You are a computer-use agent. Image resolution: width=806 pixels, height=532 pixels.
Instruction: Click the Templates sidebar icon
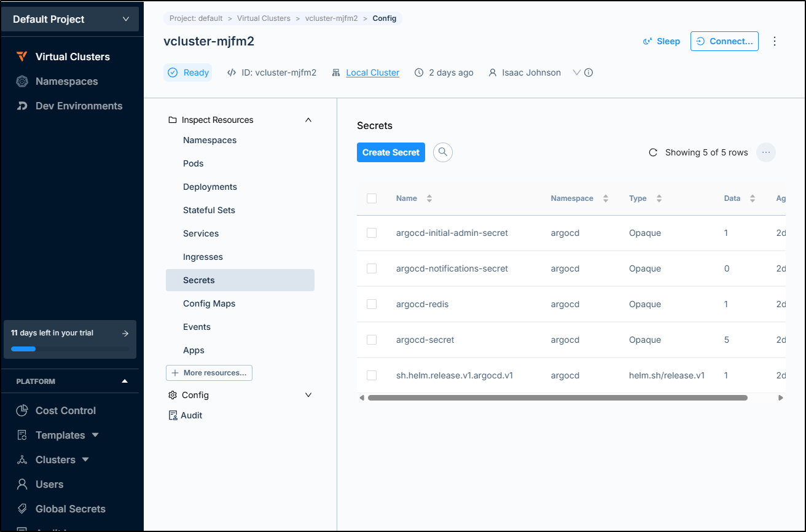pyautogui.click(x=22, y=435)
